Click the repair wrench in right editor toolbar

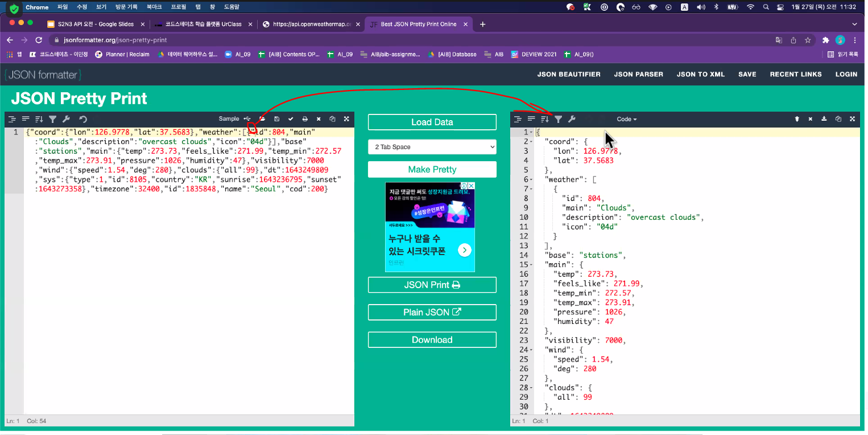(572, 119)
